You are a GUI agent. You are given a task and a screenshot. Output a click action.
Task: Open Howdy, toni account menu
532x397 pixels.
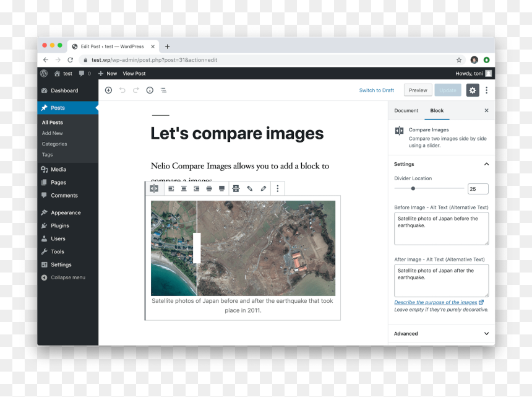pos(473,73)
